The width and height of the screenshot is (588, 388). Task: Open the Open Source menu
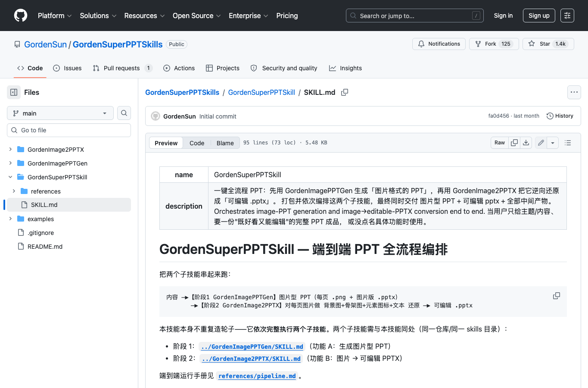click(x=197, y=16)
